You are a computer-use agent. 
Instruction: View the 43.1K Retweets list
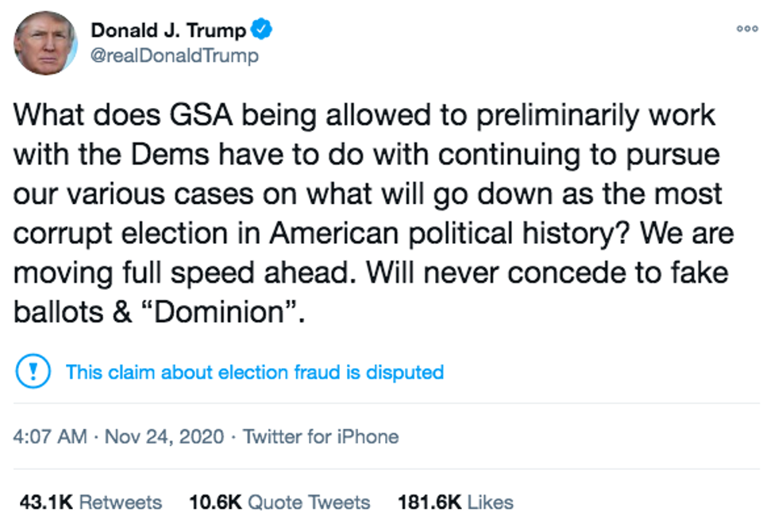point(91,502)
